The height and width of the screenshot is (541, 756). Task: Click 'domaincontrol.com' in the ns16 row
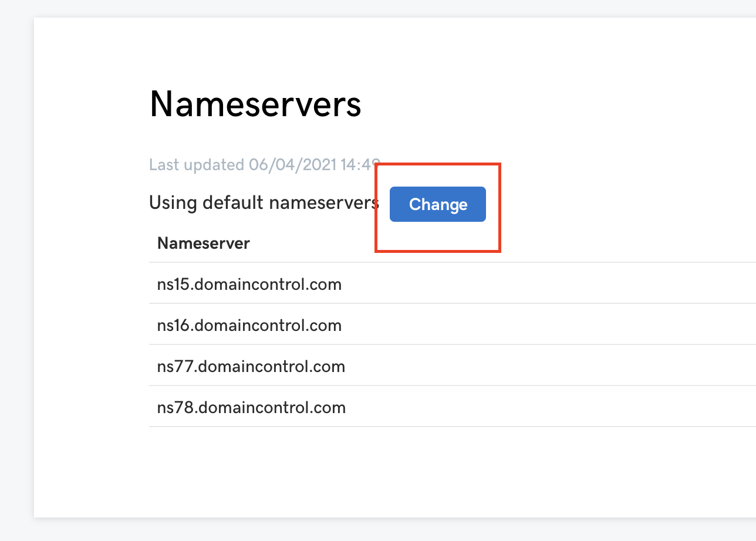[x=268, y=326]
